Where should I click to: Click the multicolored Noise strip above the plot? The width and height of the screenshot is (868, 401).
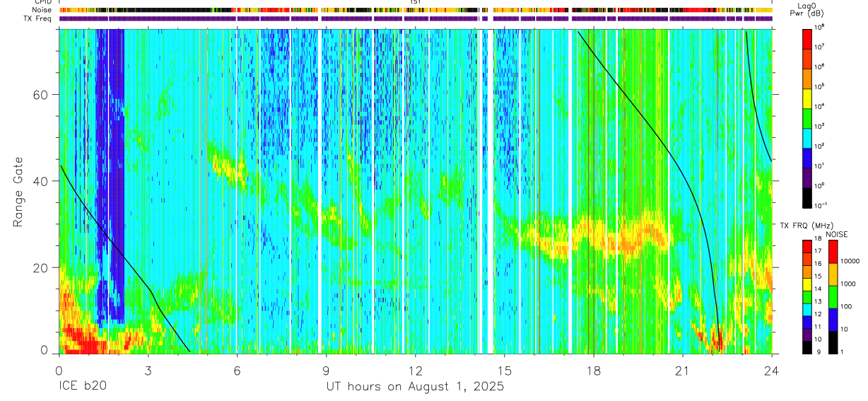coord(415,11)
